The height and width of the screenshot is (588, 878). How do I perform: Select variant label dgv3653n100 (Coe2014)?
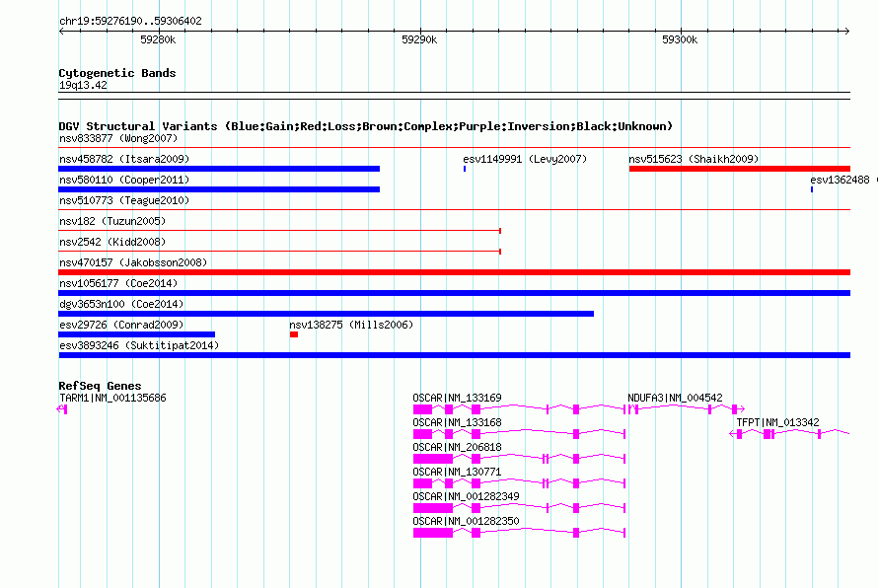(x=121, y=304)
